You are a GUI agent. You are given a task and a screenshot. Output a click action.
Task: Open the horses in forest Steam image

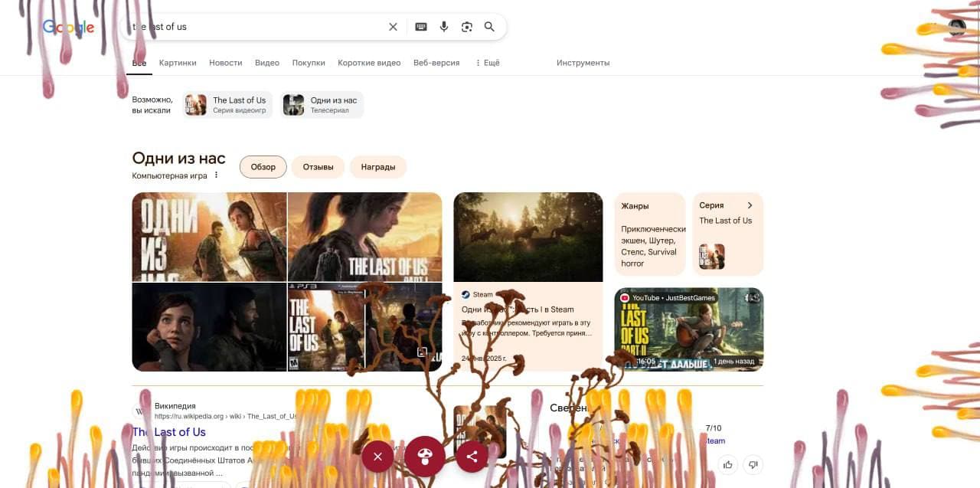[x=528, y=237]
